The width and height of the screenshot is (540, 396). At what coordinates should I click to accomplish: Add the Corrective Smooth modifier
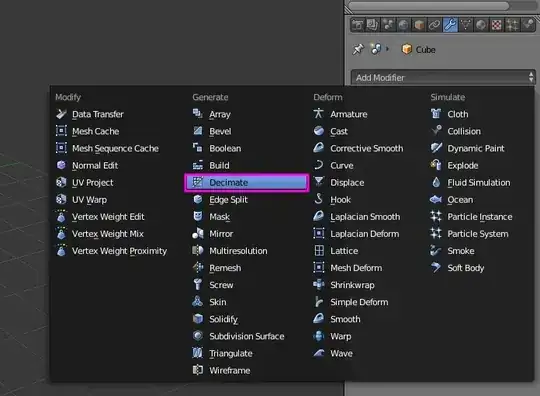358,148
